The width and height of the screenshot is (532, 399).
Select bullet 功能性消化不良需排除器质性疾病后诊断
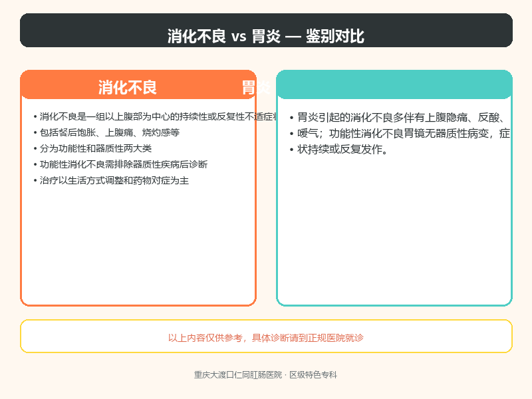(x=120, y=164)
